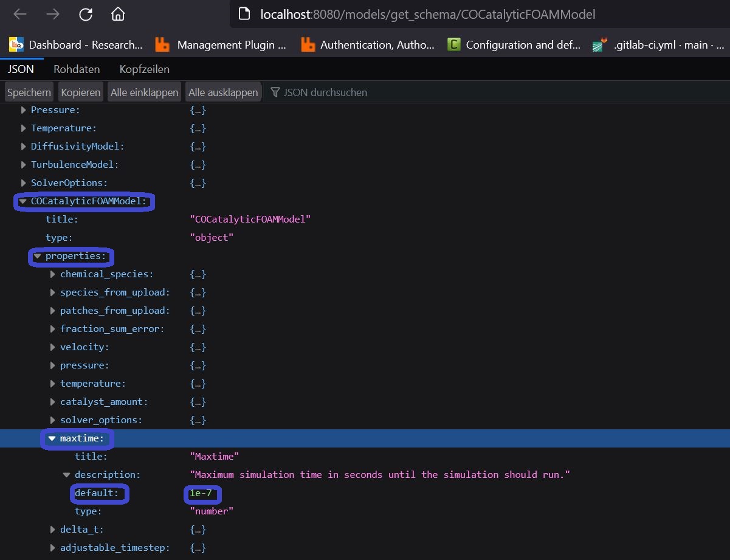Click the Management Plugin bookmark favicon
This screenshot has height=560, width=730.
click(162, 44)
